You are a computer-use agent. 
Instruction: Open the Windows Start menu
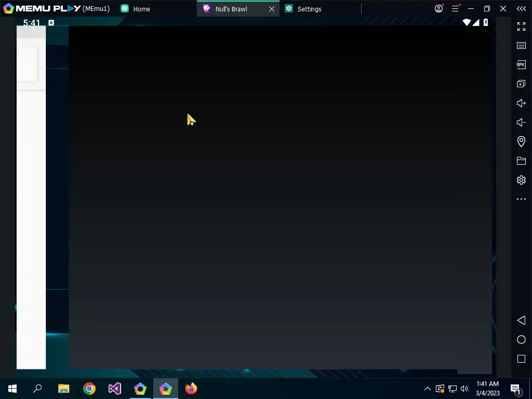pyautogui.click(x=12, y=389)
